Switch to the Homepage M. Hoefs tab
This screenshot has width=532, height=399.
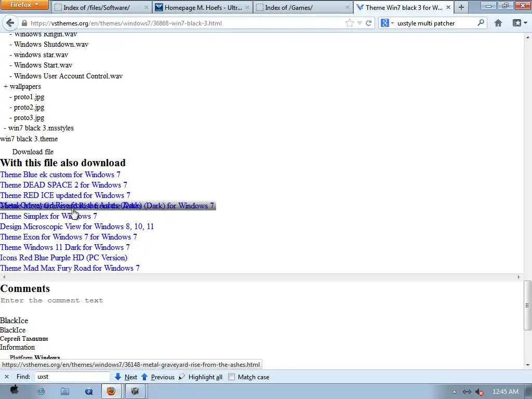point(203,7)
